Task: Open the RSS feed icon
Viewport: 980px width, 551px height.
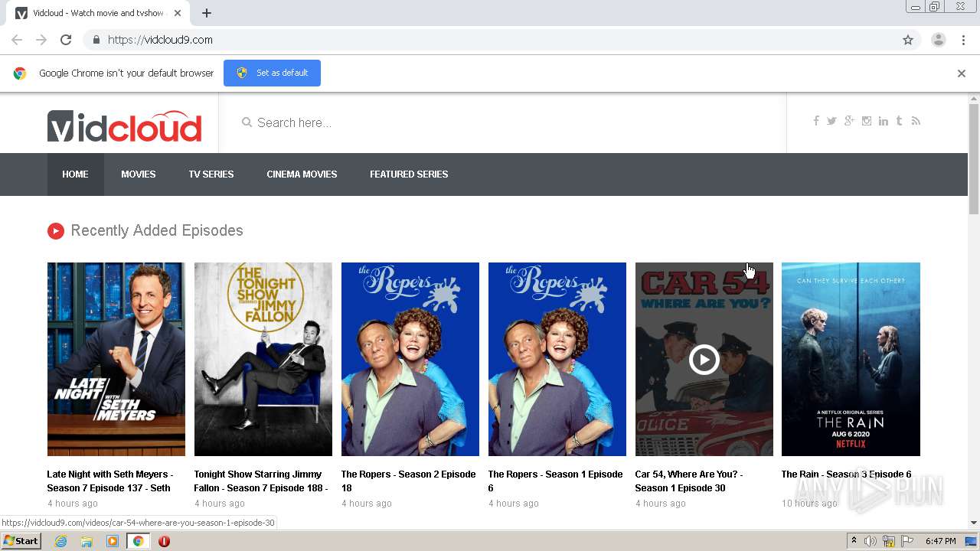Action: tap(916, 121)
